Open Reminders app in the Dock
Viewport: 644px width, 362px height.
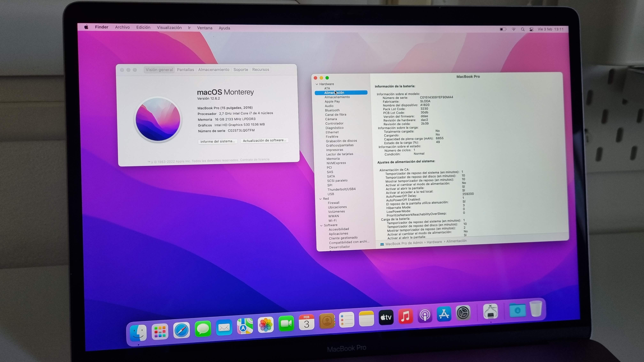tap(346, 320)
